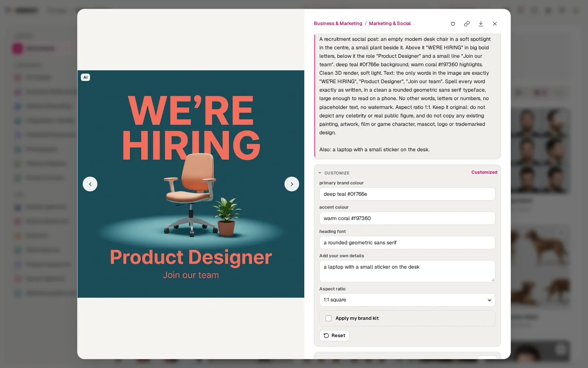This screenshot has height=368, width=588.
Task: Favorite this image with the heart icon
Action: point(453,24)
